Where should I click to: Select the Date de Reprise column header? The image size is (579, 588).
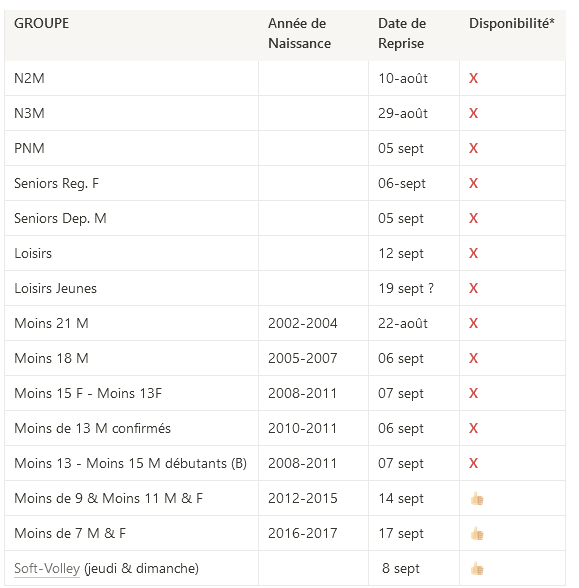click(402, 33)
